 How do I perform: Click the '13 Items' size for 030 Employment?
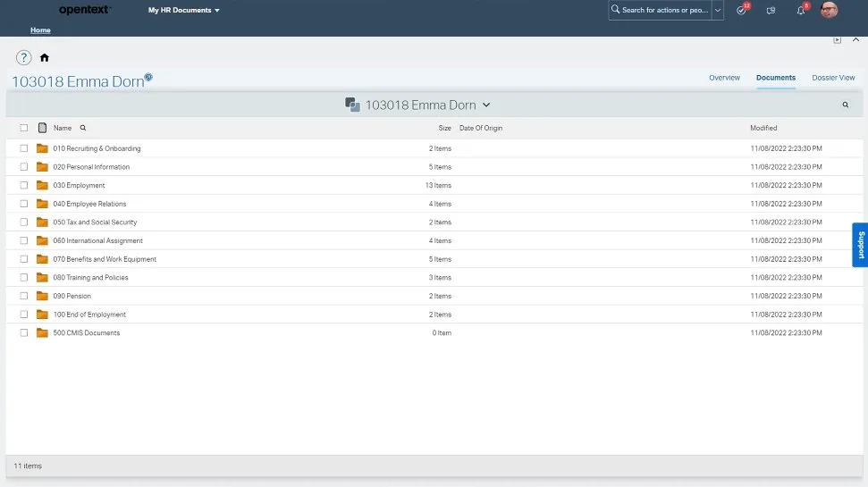click(x=438, y=185)
